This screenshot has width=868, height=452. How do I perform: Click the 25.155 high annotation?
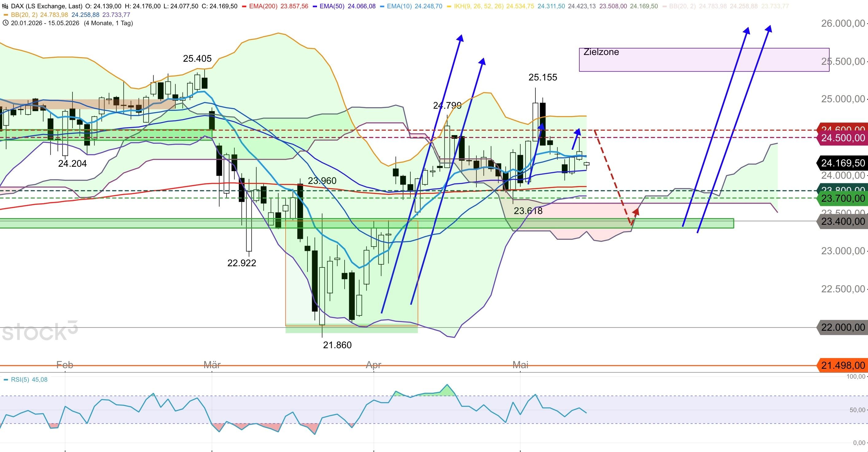point(543,77)
